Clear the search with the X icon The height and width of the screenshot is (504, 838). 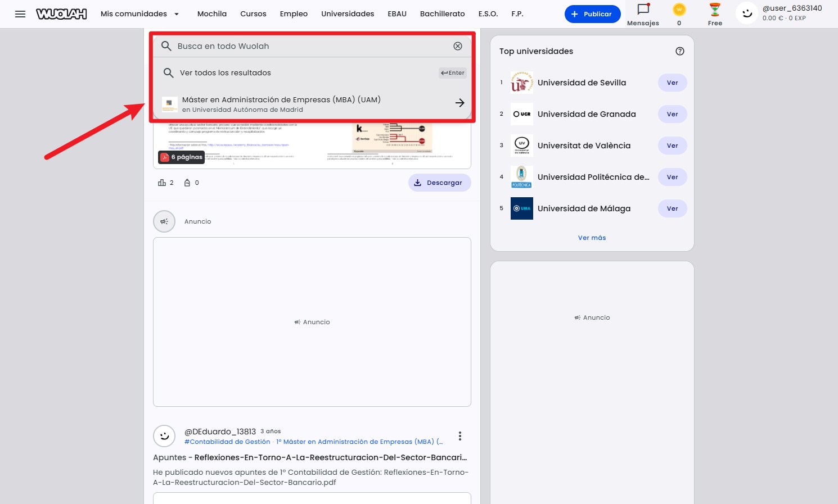pos(458,46)
